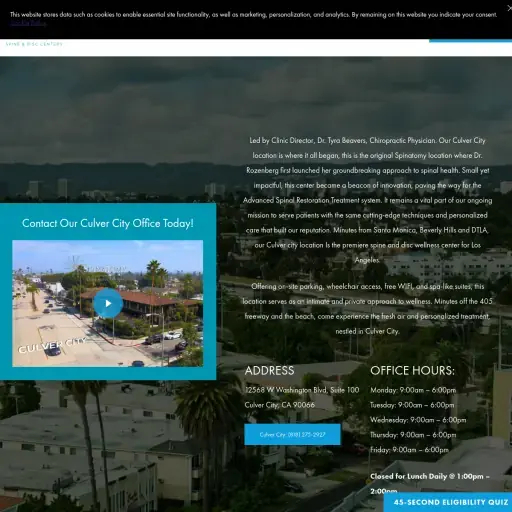This screenshot has width=512, height=512.
Task: Select the Friday office hours line
Action: click(x=409, y=450)
